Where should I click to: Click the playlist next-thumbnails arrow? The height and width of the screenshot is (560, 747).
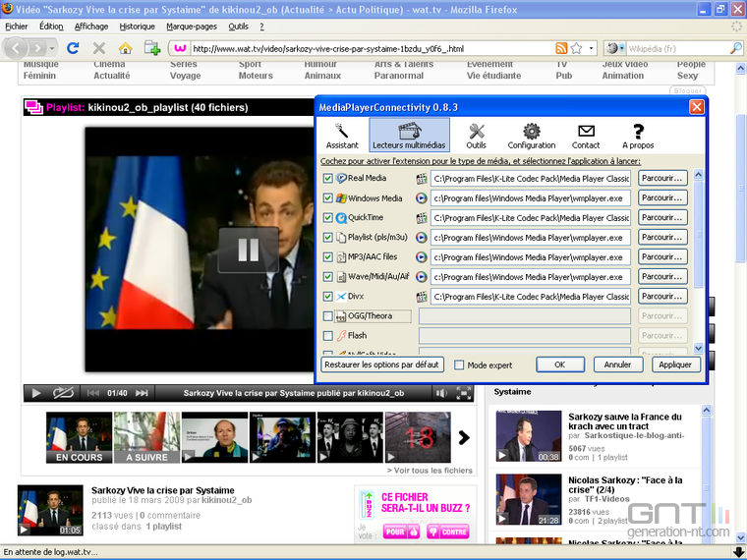tap(464, 437)
